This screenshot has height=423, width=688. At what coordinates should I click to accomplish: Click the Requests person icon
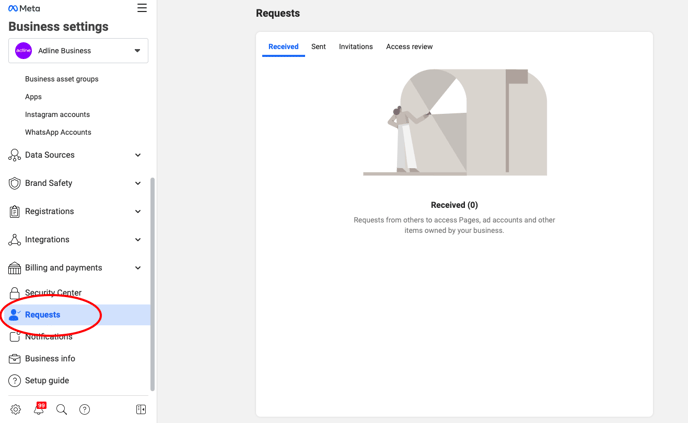coord(14,315)
